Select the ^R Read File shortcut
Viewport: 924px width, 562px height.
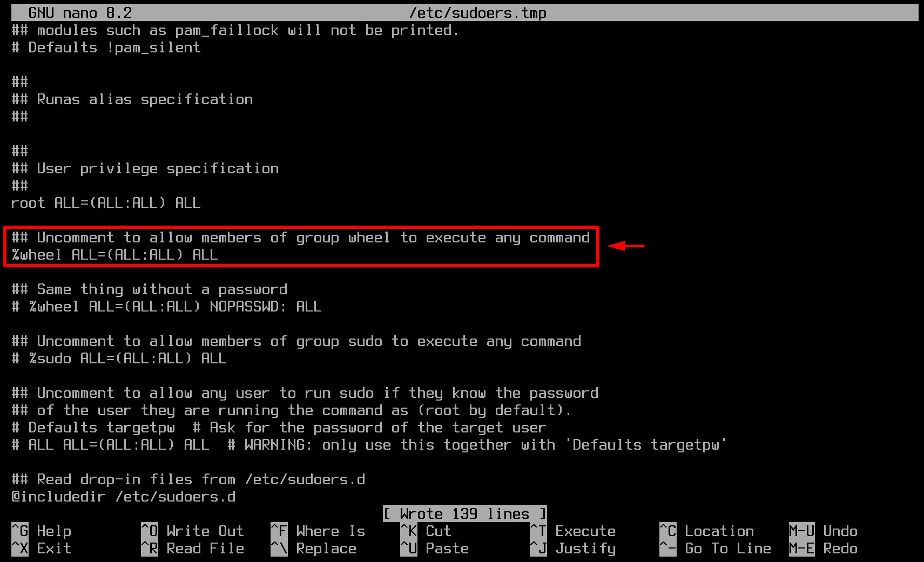click(x=192, y=549)
